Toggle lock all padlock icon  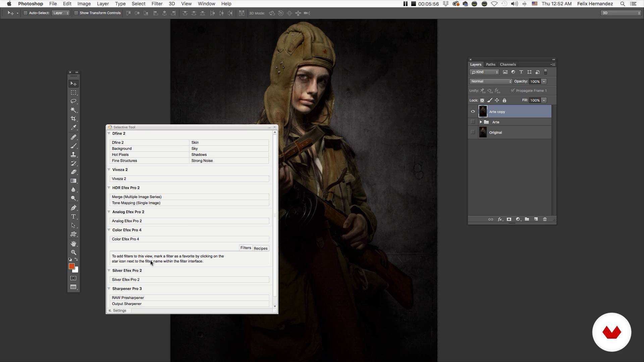point(504,100)
